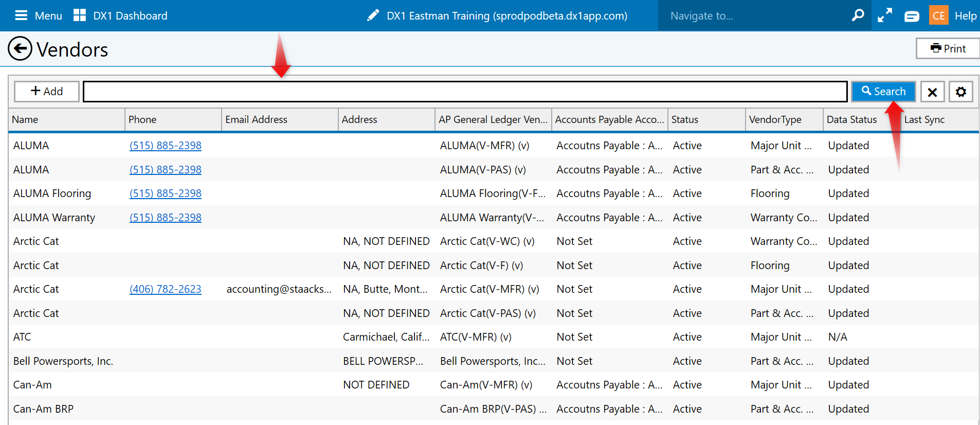The width and height of the screenshot is (980, 425).
Task: Click the ALUMA(V-MFR) (v) ledger cell
Action: click(485, 146)
